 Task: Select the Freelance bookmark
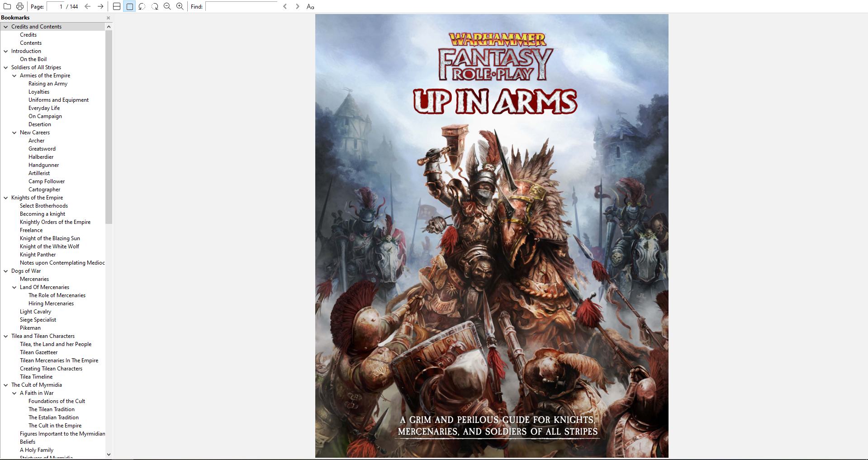click(x=31, y=230)
